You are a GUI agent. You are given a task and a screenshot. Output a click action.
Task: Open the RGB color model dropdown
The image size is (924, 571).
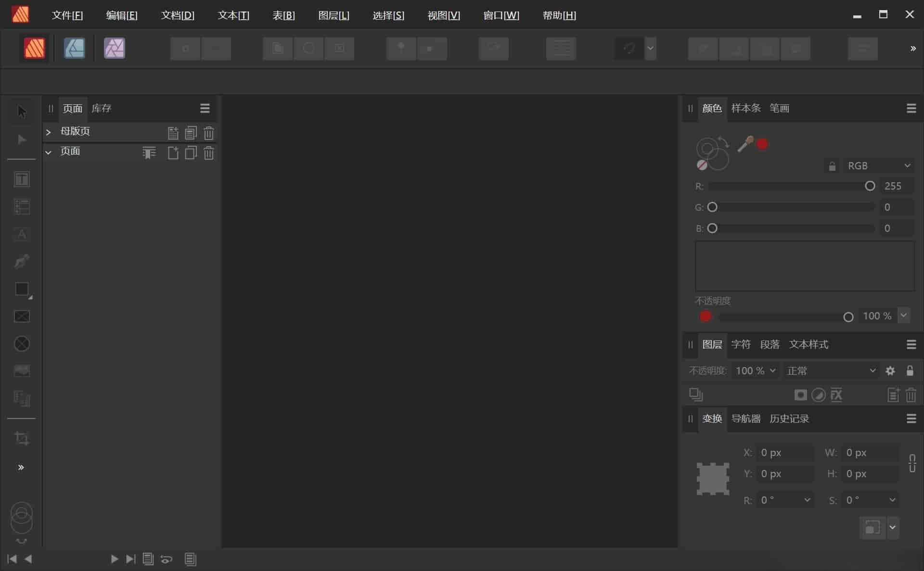(879, 166)
